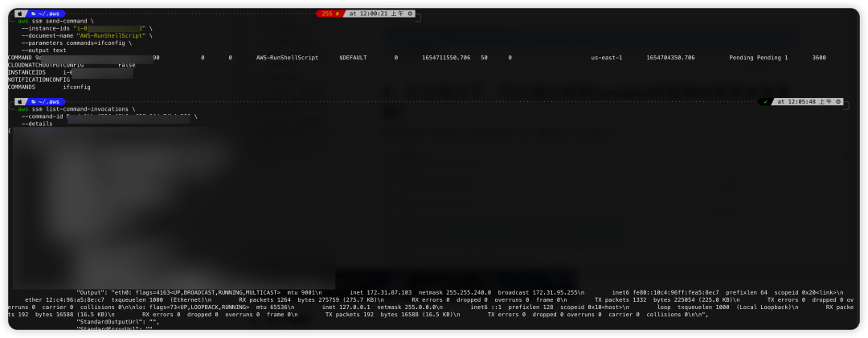The width and height of the screenshot is (868, 338).
Task: Click the ~/.aws folder segment of the 12:00:21 prompt
Action: point(46,14)
